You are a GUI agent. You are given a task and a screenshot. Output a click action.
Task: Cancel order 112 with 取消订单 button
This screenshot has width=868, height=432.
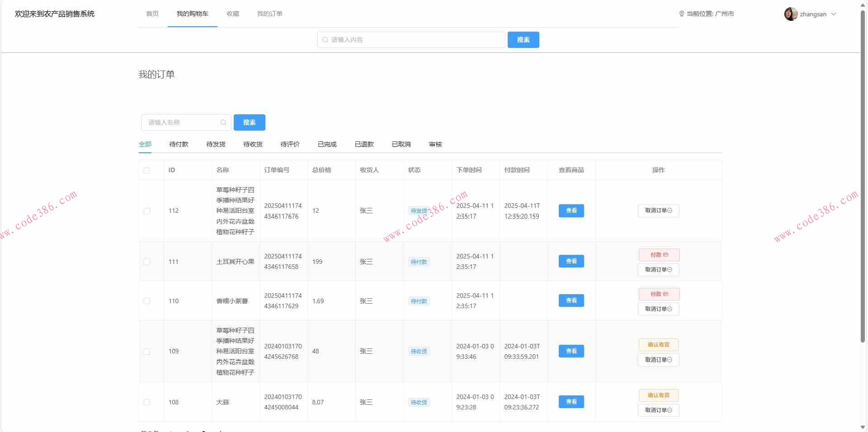point(658,211)
